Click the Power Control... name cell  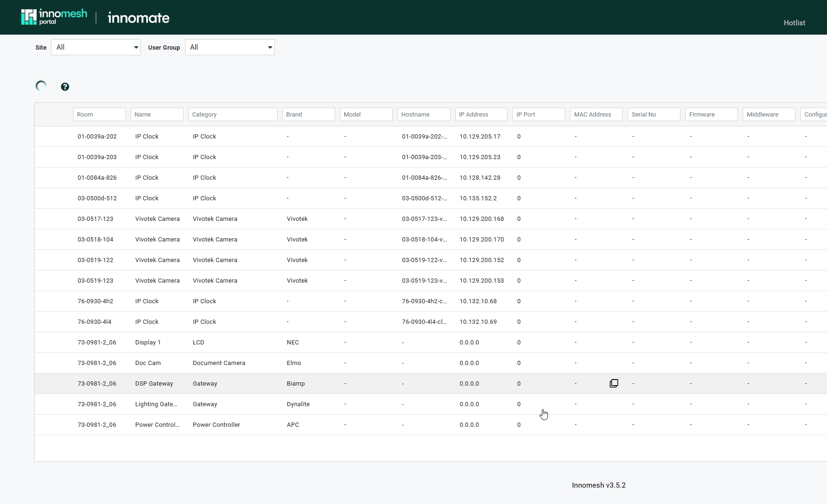point(157,425)
